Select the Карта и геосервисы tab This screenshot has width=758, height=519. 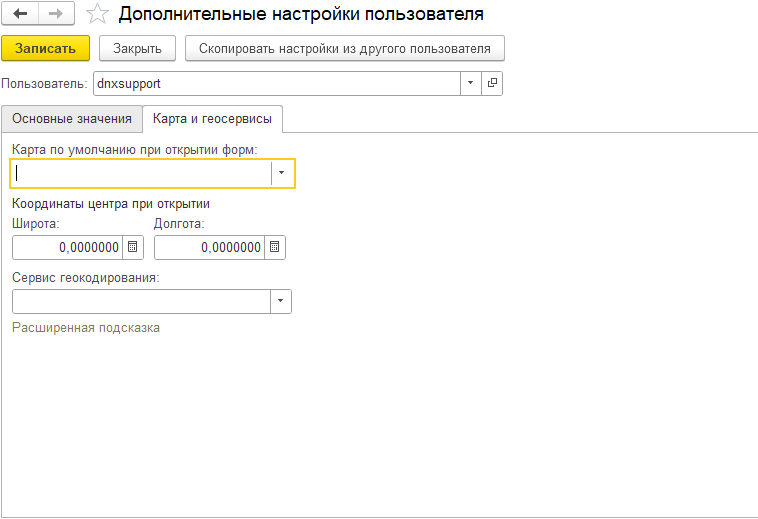(x=212, y=119)
